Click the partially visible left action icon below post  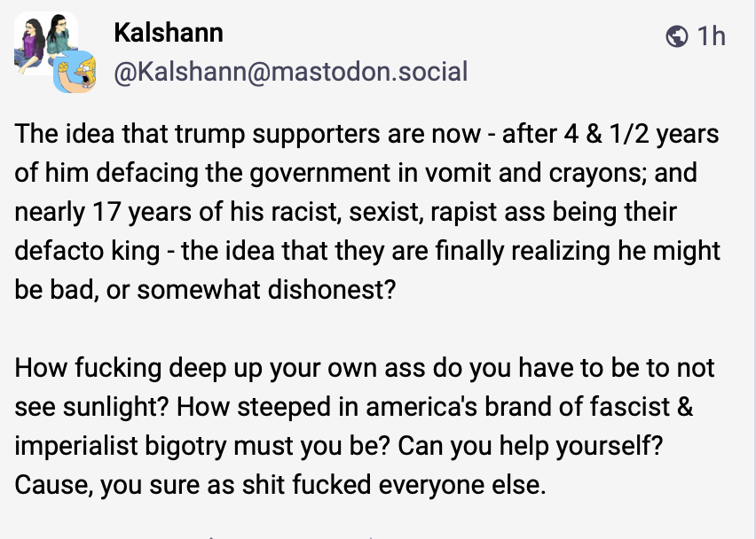click(x=211, y=536)
